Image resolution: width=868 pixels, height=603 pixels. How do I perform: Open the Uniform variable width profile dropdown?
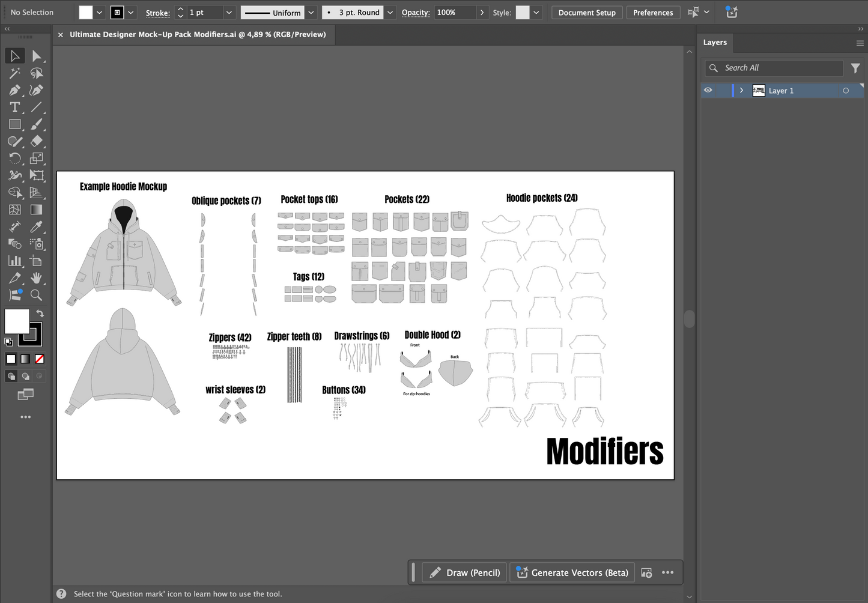tap(311, 13)
